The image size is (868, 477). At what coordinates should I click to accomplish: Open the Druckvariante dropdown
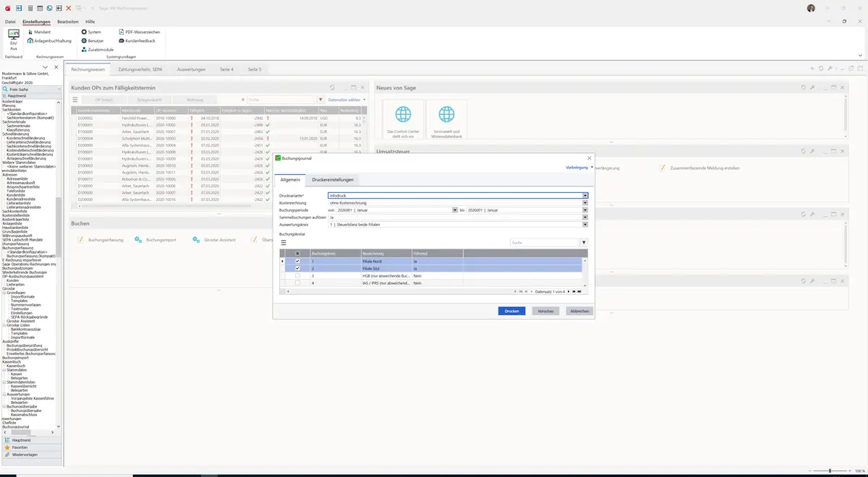tap(585, 195)
